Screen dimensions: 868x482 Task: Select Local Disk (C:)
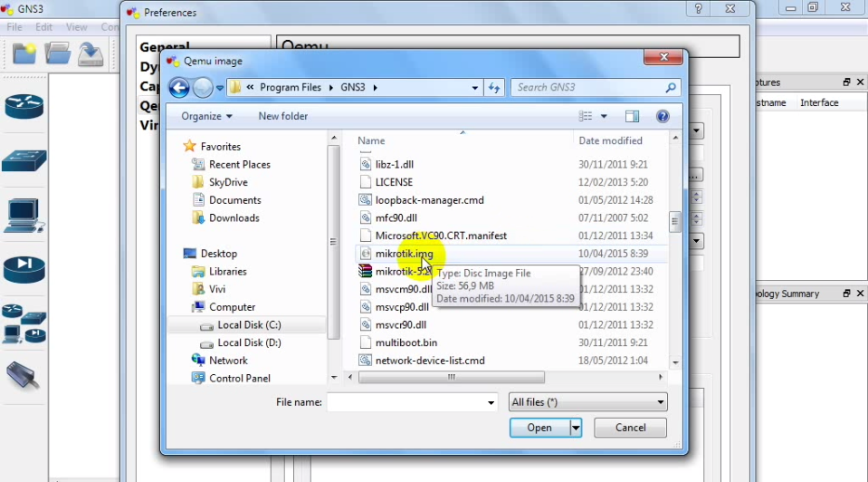pyautogui.click(x=249, y=324)
